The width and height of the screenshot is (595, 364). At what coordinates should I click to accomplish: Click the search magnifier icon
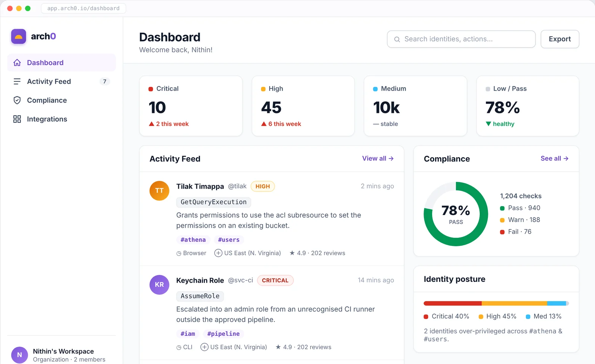(397, 39)
